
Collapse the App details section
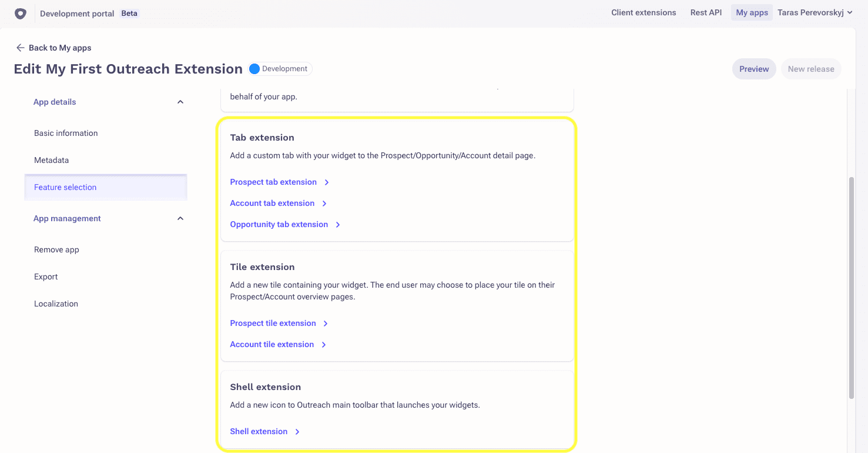(x=180, y=101)
